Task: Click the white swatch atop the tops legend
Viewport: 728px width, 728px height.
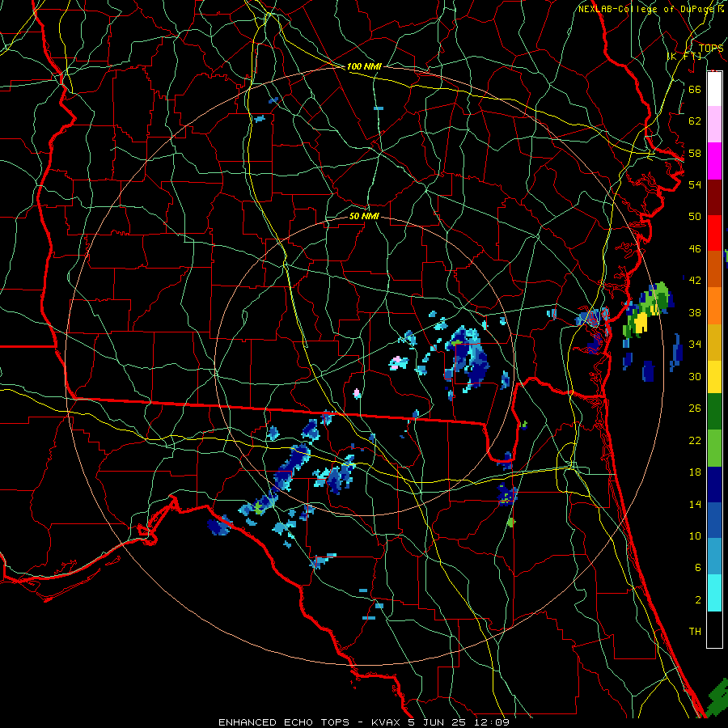Action: click(x=714, y=89)
